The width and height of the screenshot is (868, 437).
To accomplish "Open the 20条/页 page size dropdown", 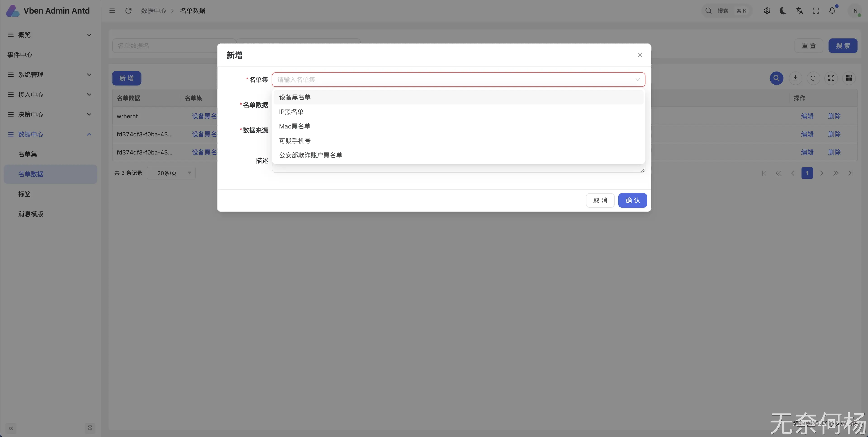I will [171, 173].
